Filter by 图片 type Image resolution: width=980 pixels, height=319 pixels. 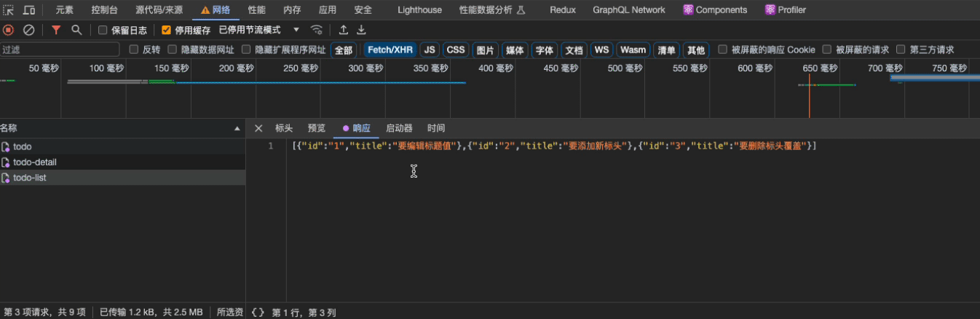point(485,50)
